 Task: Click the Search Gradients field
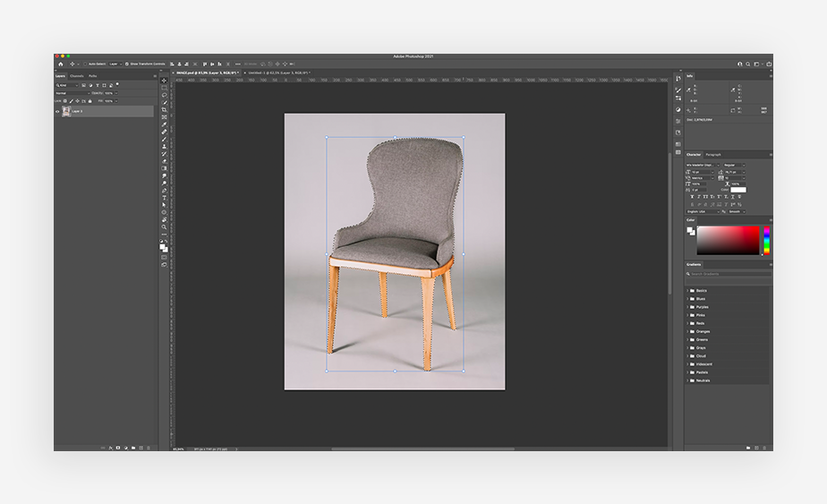click(x=725, y=274)
